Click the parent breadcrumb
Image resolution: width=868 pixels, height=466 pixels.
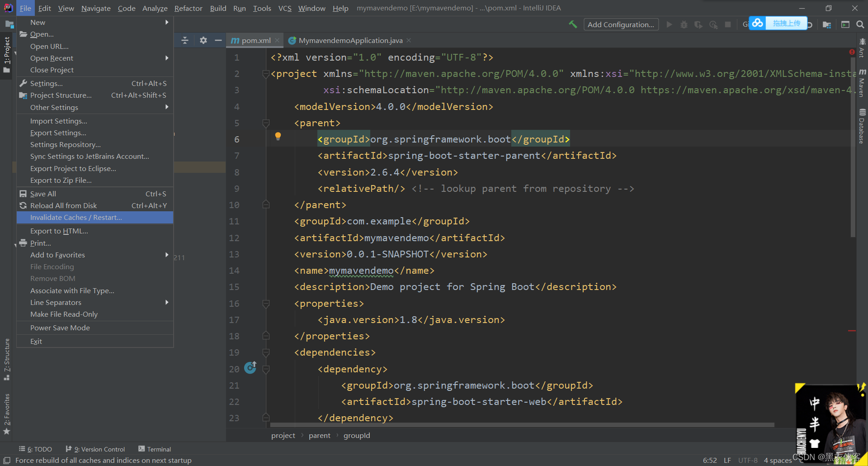coord(320,435)
